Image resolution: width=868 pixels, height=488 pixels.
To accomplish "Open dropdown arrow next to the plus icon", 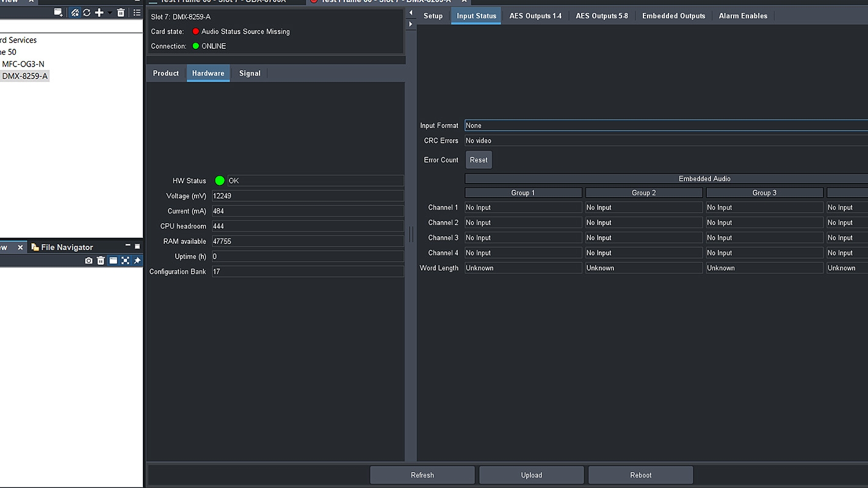I will pyautogui.click(x=110, y=13).
